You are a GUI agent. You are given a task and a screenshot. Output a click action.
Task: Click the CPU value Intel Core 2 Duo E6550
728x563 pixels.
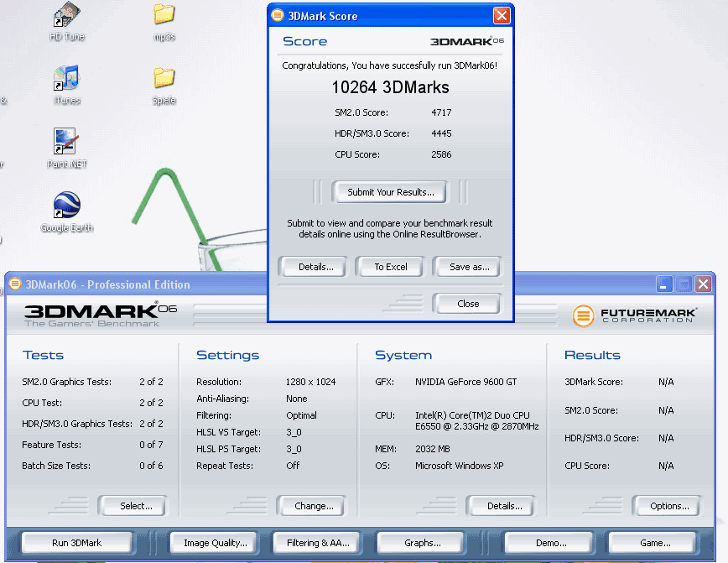coord(477,421)
